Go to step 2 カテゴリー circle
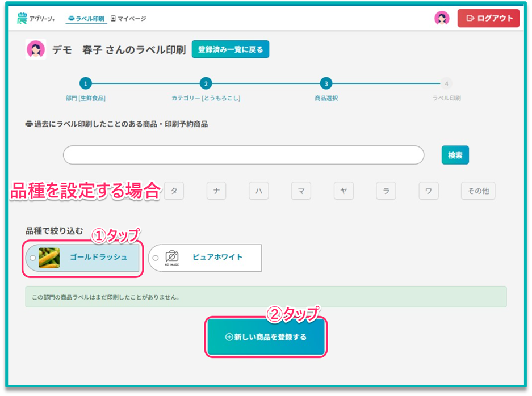532x396 pixels. point(206,83)
